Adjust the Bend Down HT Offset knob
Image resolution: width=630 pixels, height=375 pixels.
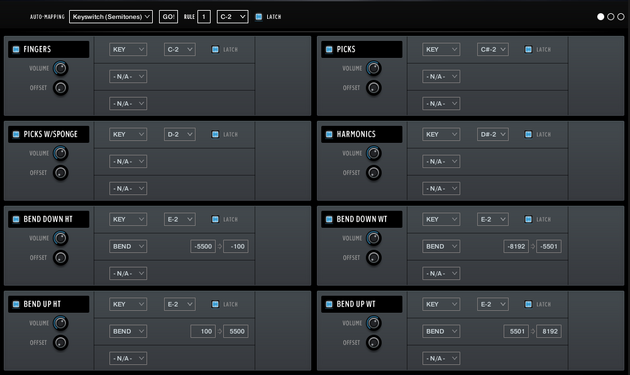pos(61,258)
